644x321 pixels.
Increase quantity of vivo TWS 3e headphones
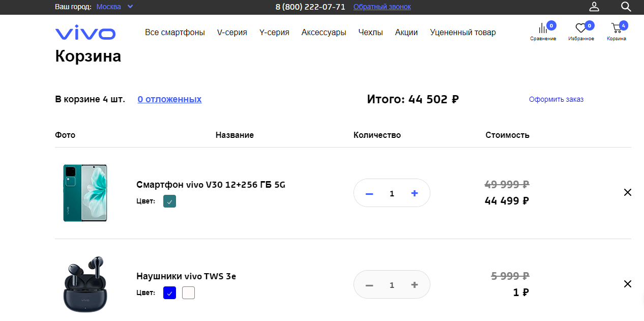(x=415, y=285)
